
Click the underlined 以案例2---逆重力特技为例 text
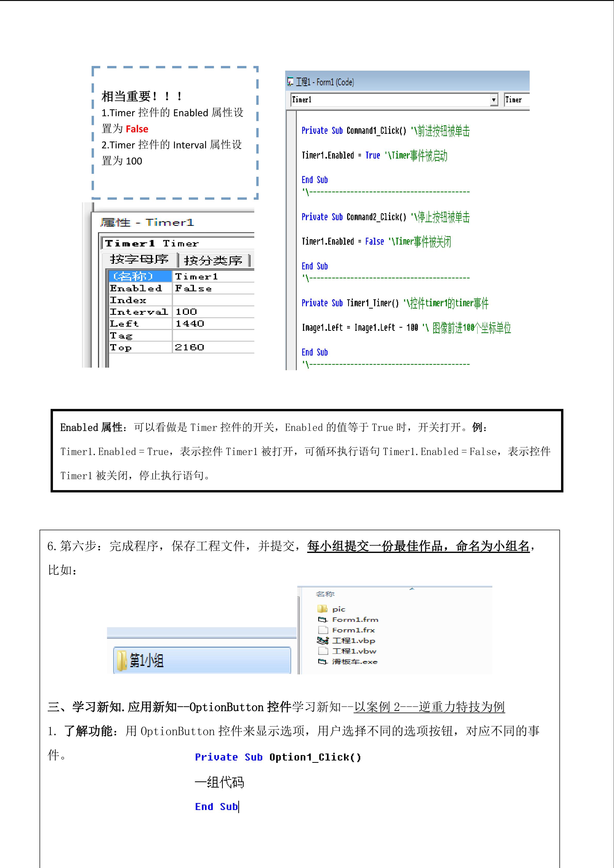429,707
